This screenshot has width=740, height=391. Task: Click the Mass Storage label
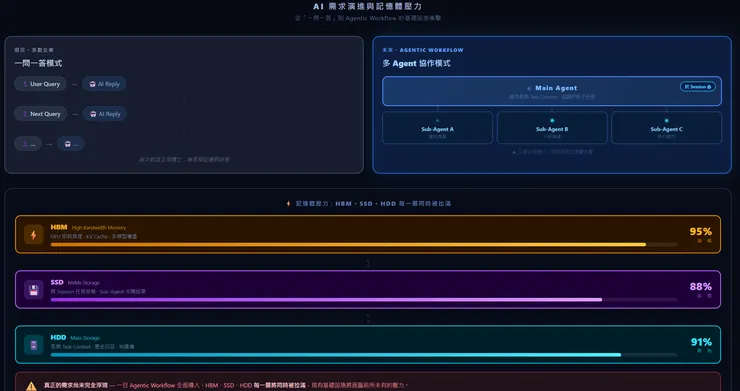(x=85, y=338)
